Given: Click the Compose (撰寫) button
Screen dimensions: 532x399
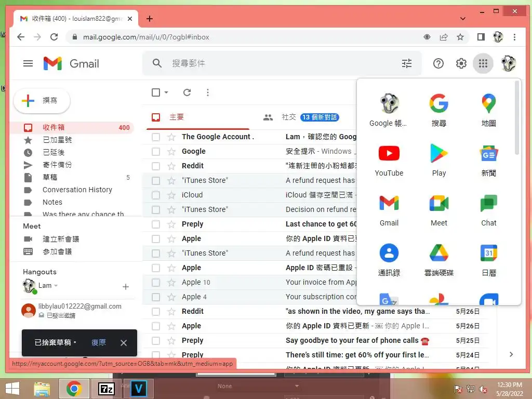Looking at the screenshot, I should (x=42, y=101).
